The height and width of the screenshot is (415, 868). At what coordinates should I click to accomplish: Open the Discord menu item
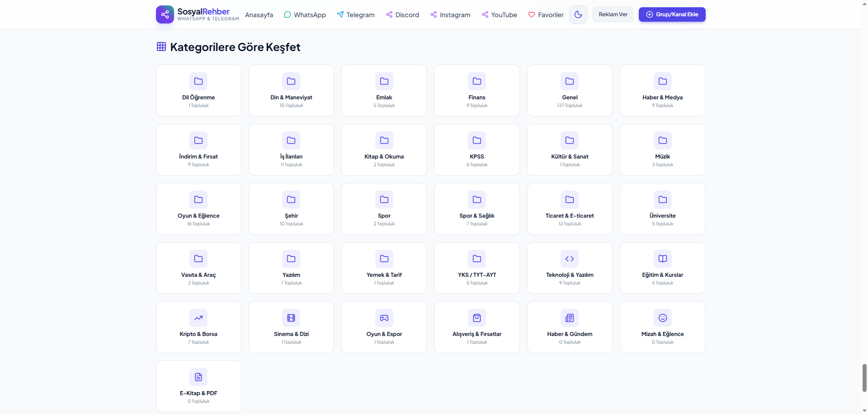click(x=402, y=15)
